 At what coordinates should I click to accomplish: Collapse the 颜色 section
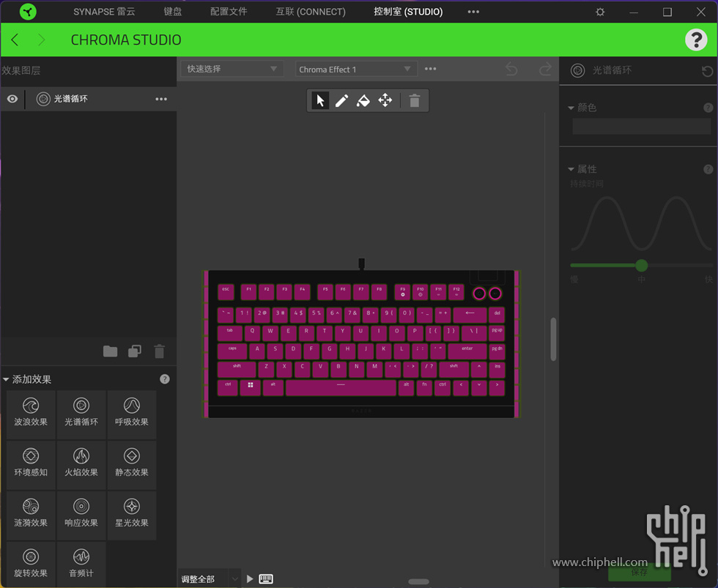pyautogui.click(x=571, y=108)
